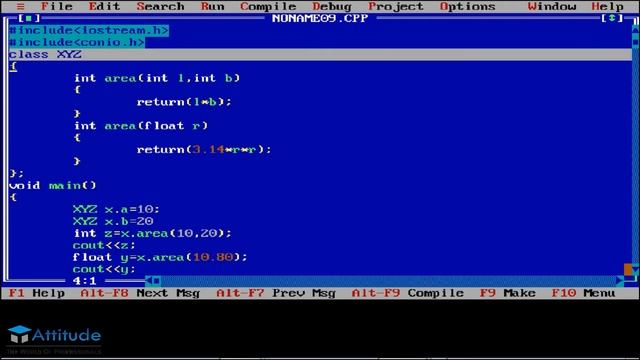Open the Project menu
This screenshot has width=640, height=360.
(396, 7)
